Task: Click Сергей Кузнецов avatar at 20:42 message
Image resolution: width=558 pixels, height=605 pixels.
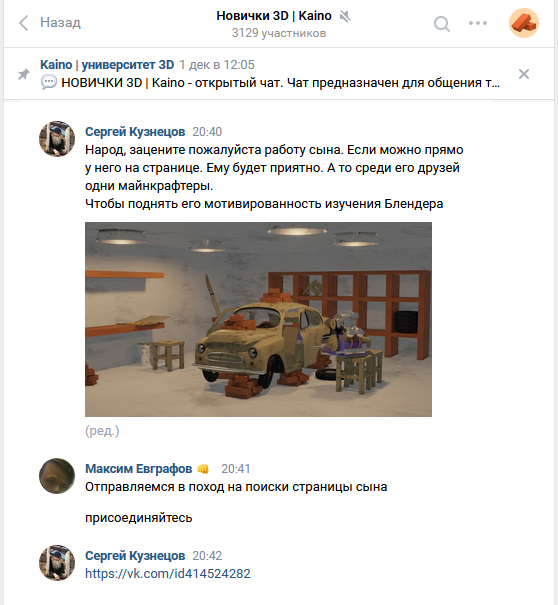Action: [57, 563]
